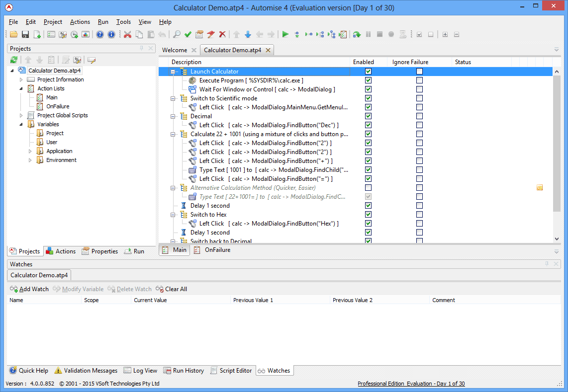The height and width of the screenshot is (392, 568).
Task: Expand the Application variables node
Action: click(30, 152)
